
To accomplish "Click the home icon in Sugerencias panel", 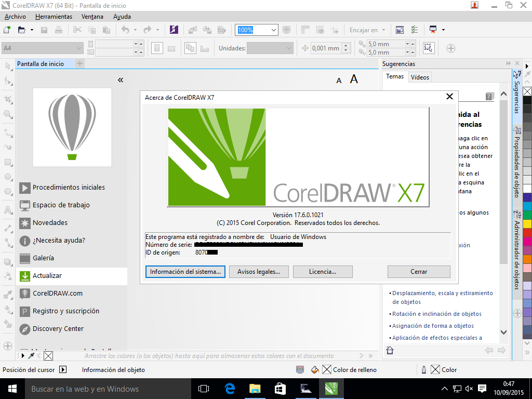I will coord(390,351).
